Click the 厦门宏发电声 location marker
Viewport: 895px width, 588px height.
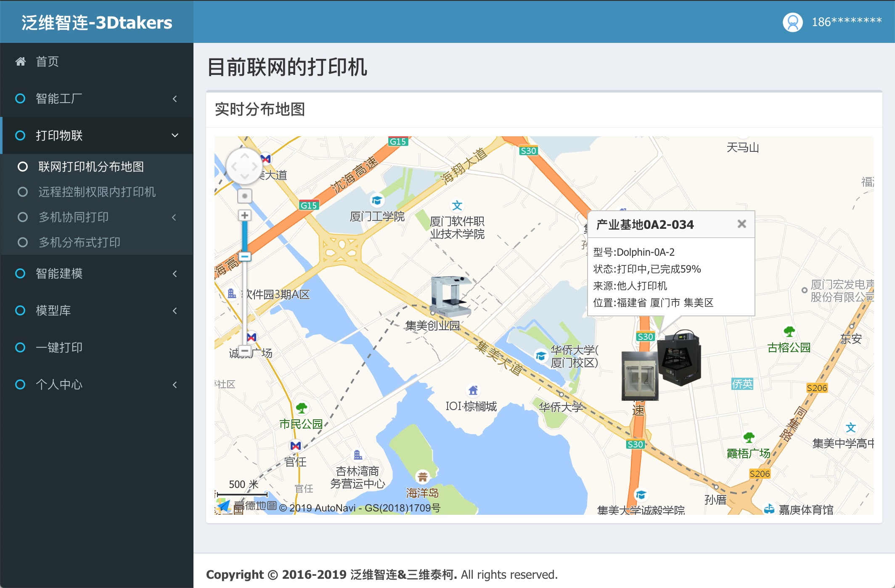point(804,290)
